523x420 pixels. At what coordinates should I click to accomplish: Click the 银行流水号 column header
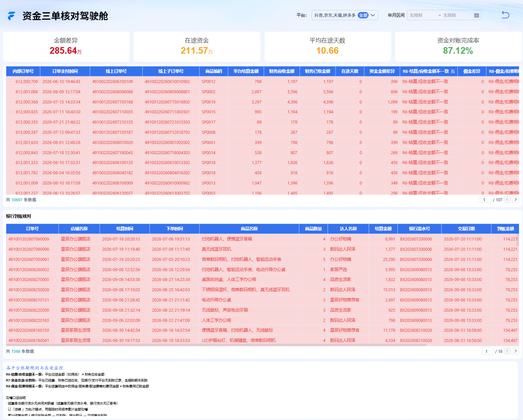420,229
